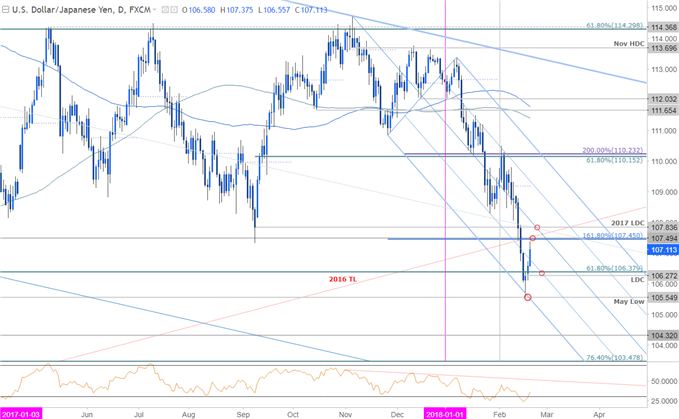The height and width of the screenshot is (419, 679).
Task: Select the close value C107.113 in the legend
Action: (311, 10)
